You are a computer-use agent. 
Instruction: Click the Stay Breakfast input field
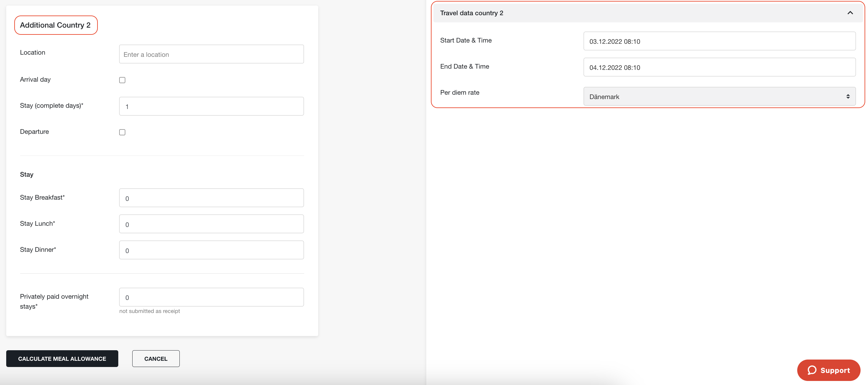click(211, 198)
